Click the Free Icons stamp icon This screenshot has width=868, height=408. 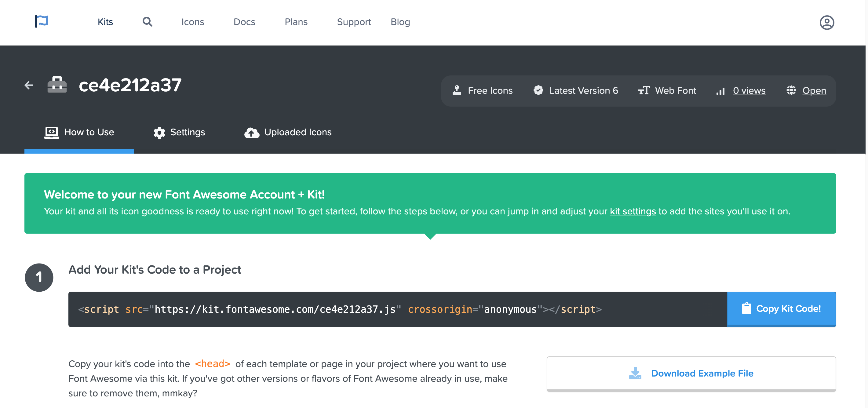coord(457,90)
